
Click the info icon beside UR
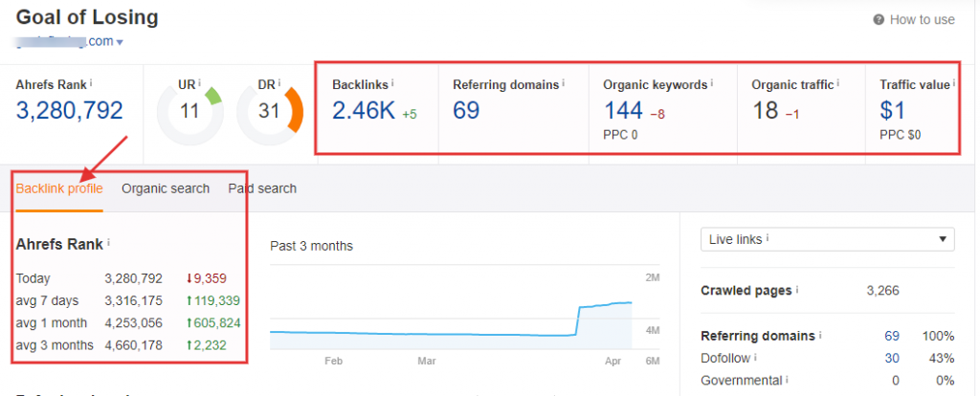199,82
